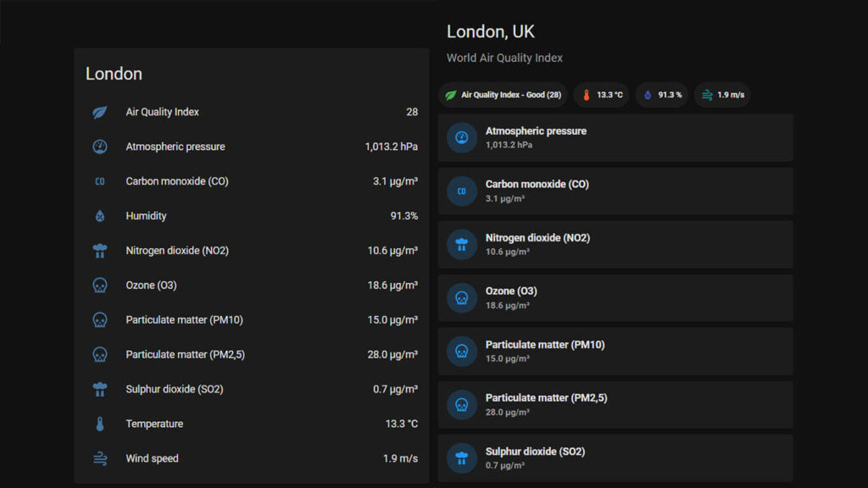This screenshot has width=868, height=488.
Task: Select the Ozone (O3) label in London list
Action: click(151, 286)
